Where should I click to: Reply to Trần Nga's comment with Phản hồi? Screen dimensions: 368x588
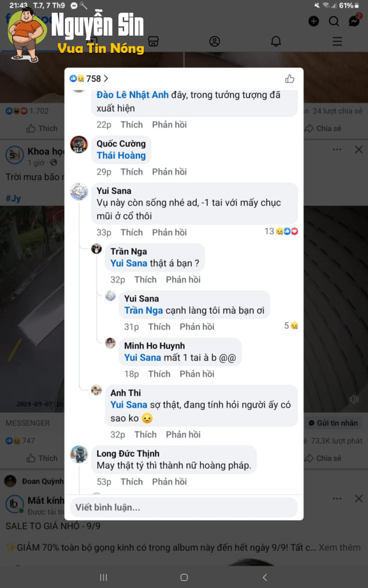183,280
